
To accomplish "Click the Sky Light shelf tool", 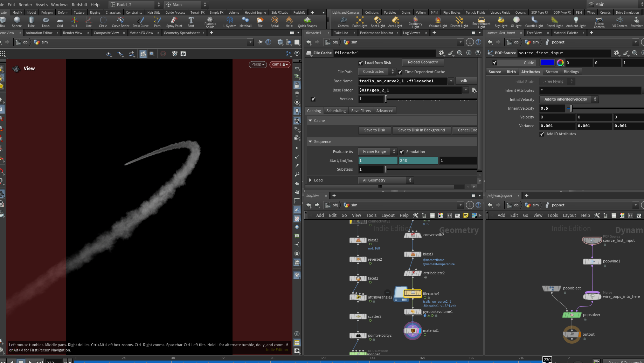I will coord(501,22).
